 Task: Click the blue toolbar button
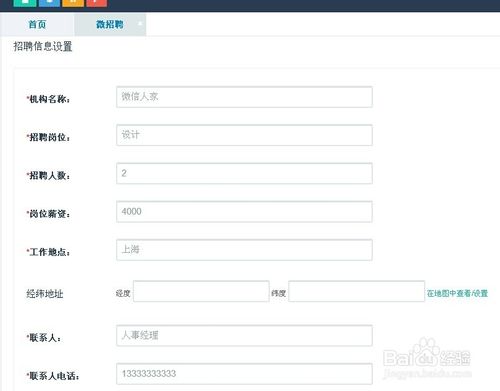click(49, 3)
